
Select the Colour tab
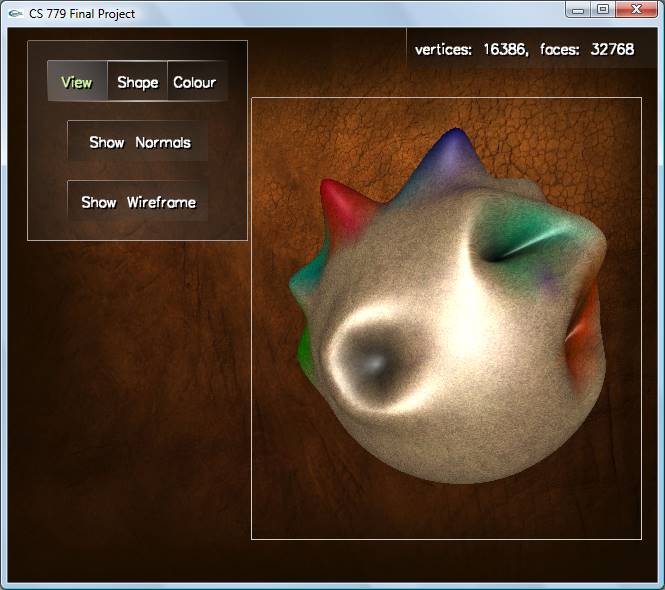pos(194,82)
